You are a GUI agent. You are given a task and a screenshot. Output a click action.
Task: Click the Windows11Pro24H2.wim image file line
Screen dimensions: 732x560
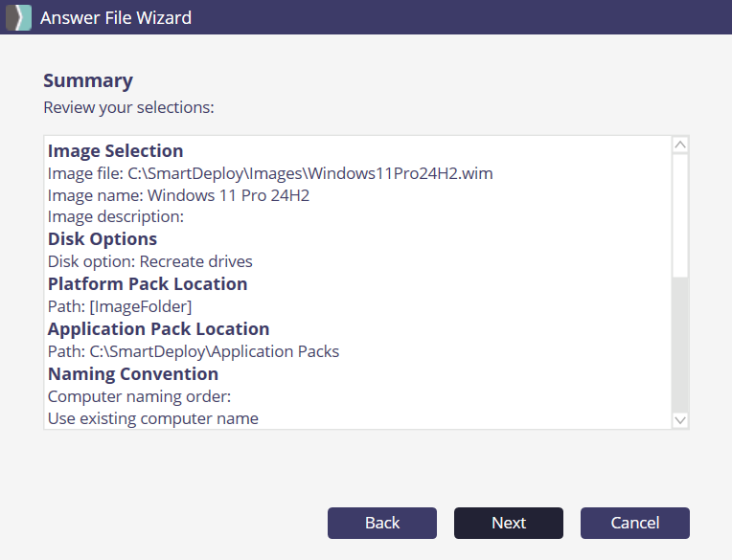270,173
